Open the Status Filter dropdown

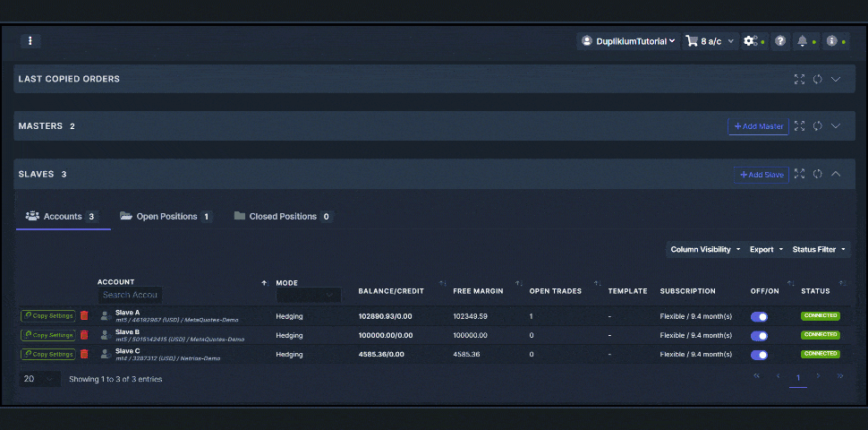(x=818, y=249)
